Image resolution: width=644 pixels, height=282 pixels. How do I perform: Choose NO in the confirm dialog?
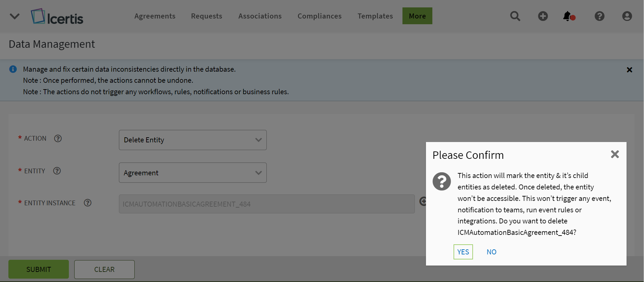pos(491,252)
